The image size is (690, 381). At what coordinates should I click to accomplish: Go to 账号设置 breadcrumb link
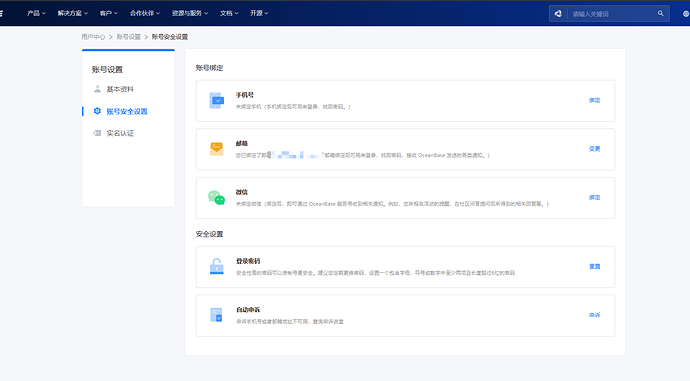pyautogui.click(x=128, y=37)
